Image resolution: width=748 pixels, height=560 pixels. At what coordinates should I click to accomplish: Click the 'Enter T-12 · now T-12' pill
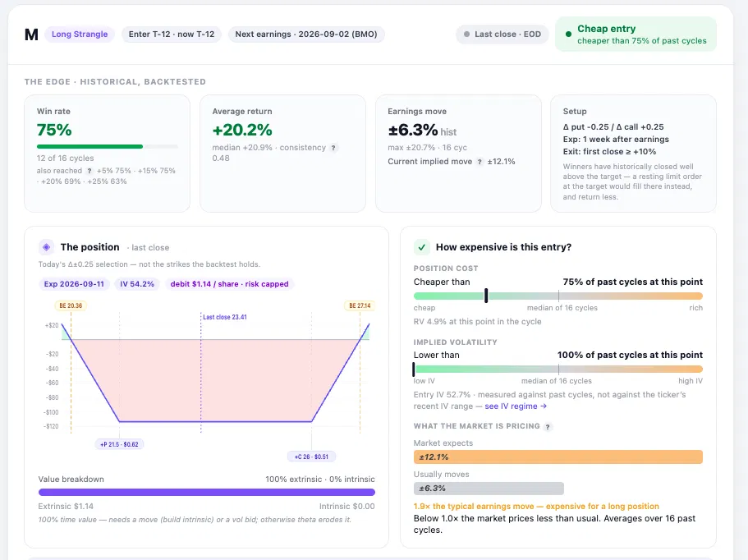pyautogui.click(x=172, y=34)
